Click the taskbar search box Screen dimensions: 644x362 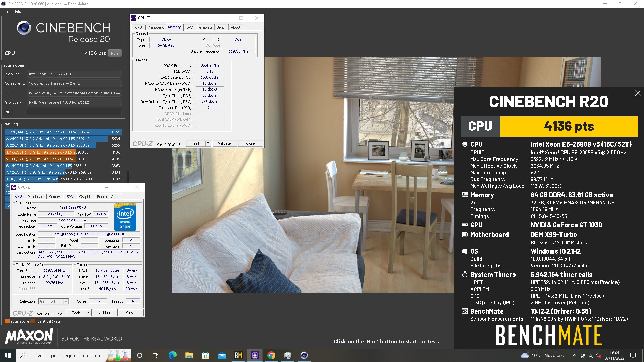(x=74, y=355)
